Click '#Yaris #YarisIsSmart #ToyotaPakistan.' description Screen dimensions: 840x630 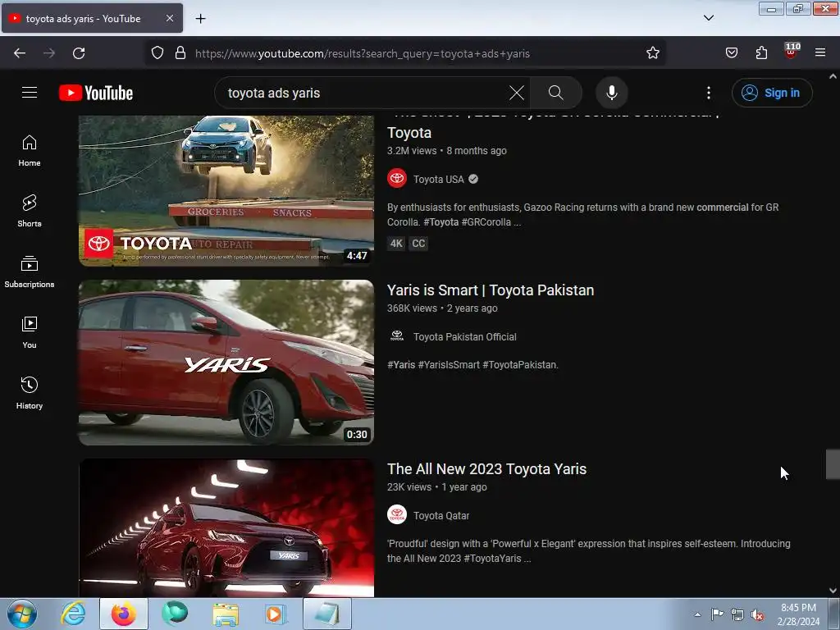point(472,365)
